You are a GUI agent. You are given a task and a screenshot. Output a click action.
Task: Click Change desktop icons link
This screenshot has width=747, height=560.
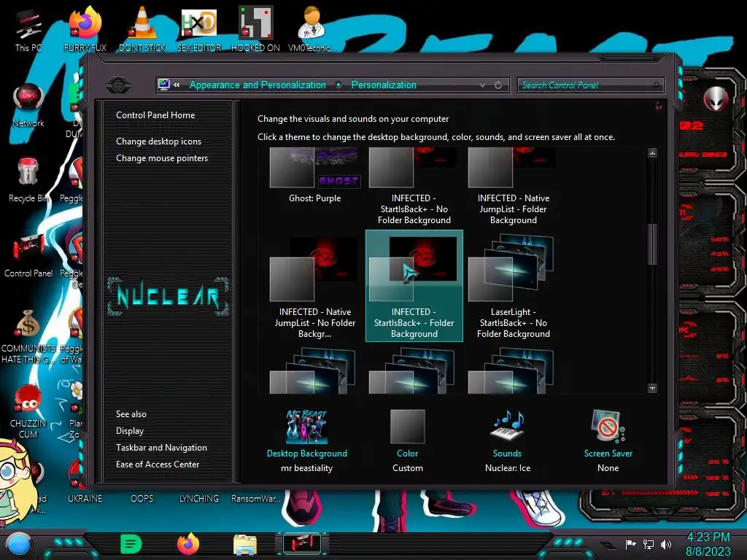coord(158,141)
